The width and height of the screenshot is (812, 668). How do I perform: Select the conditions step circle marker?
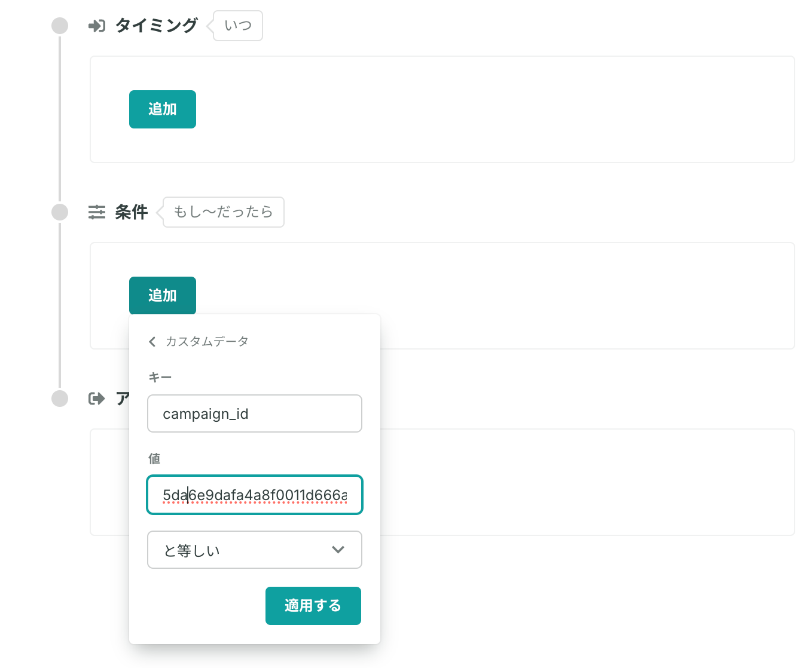(60, 212)
